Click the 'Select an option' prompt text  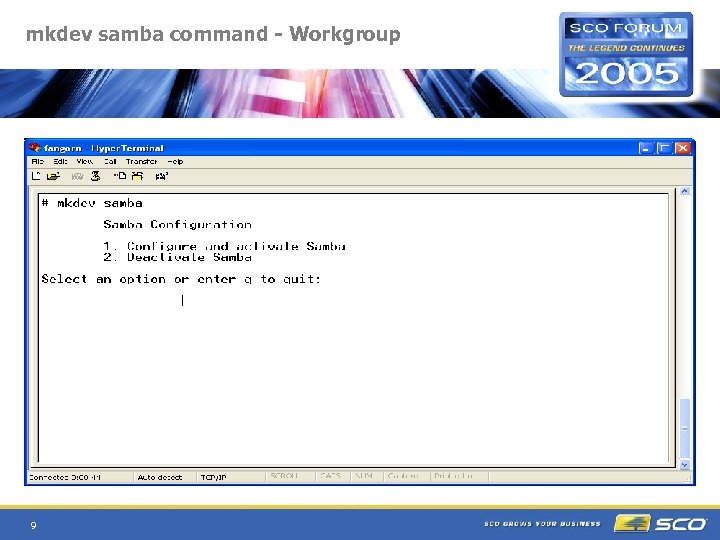tap(181, 279)
